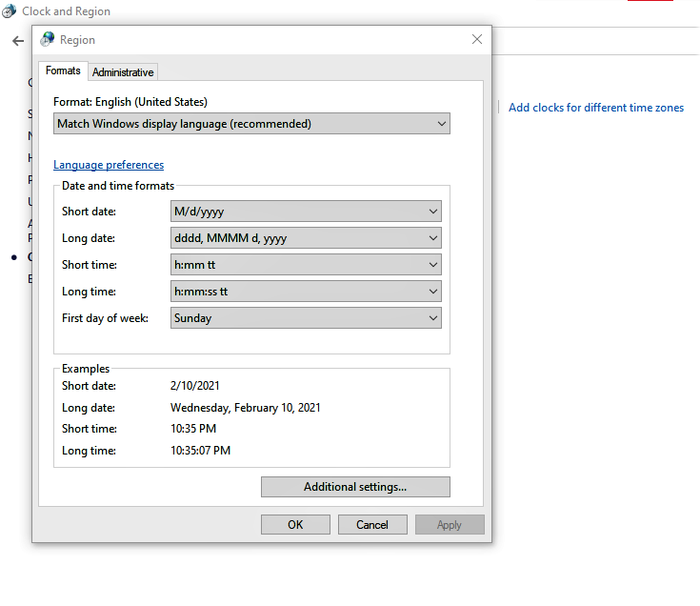Click the Cancel button

[x=372, y=525]
